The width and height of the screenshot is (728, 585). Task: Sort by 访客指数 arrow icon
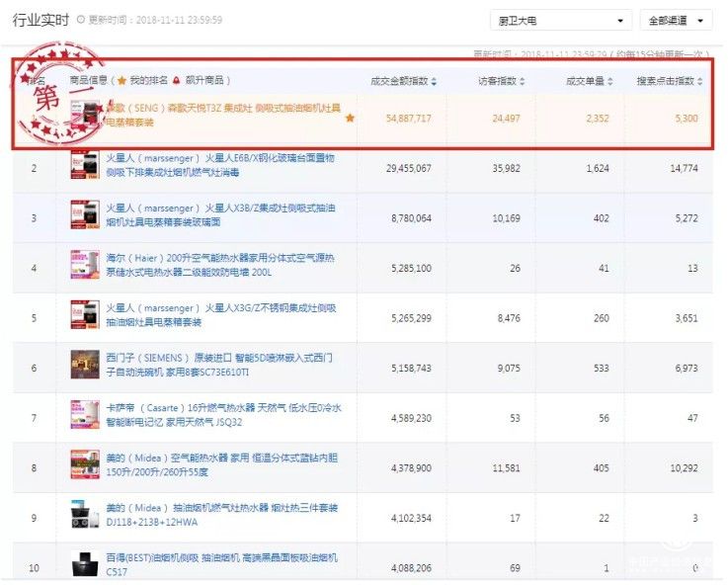point(523,81)
